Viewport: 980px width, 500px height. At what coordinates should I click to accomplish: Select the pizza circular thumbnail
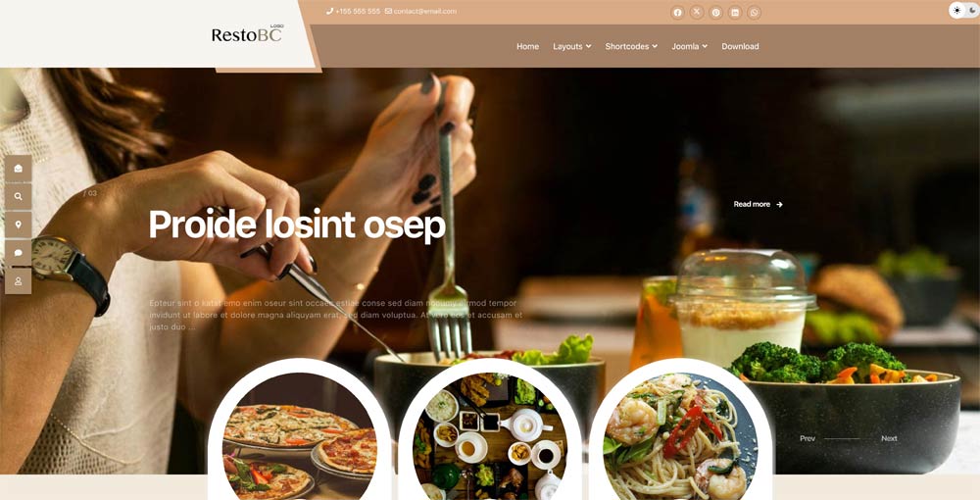(x=300, y=436)
